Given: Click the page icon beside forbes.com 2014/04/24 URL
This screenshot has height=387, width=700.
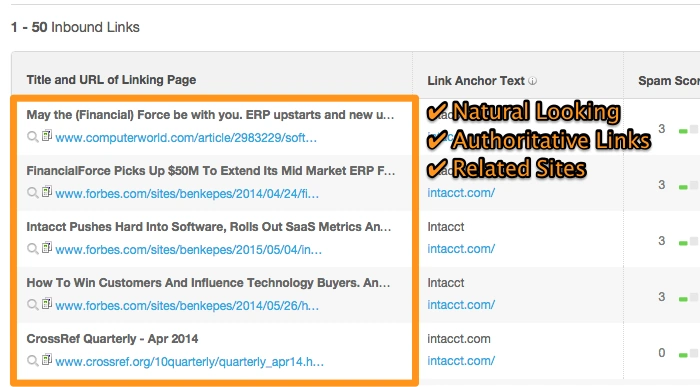Looking at the screenshot, I should point(47,191).
